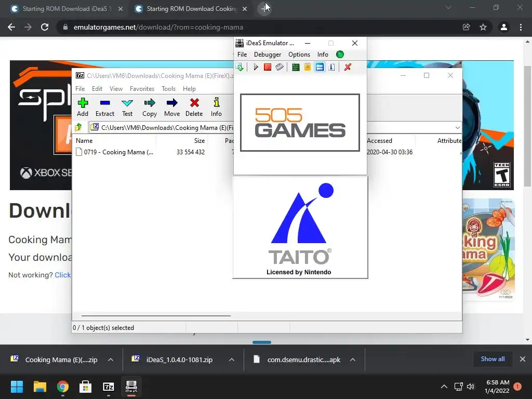
Task: Click the load ROM icon in iDeaS toolbar
Action: 240,67
